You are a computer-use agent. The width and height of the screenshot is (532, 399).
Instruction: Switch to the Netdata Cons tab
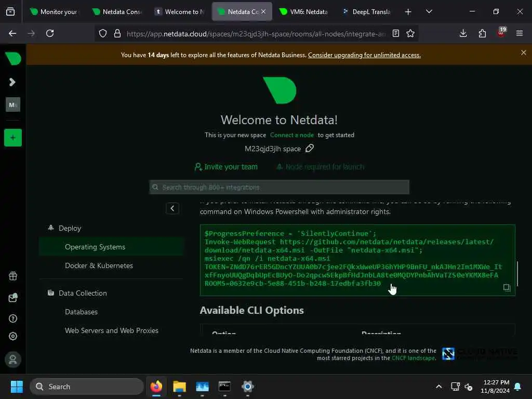click(117, 12)
